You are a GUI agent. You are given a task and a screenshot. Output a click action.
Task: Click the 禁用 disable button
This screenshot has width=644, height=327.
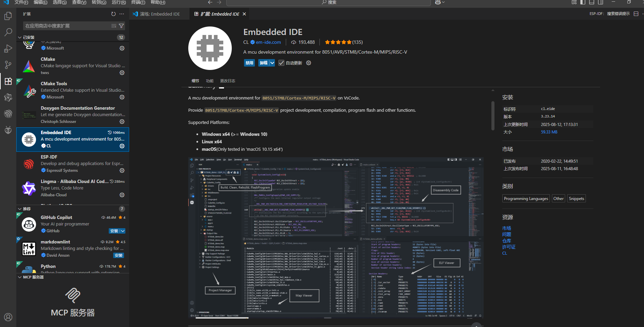249,63
